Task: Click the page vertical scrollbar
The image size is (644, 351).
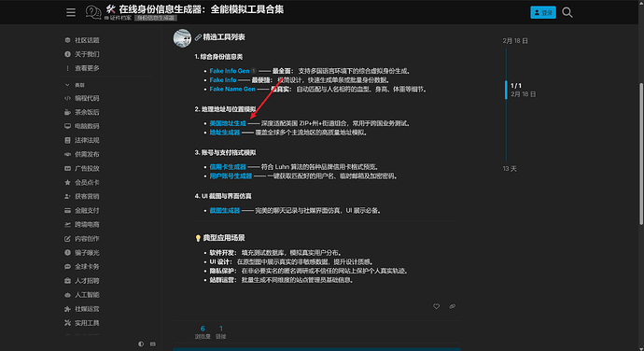Action: click(641, 154)
